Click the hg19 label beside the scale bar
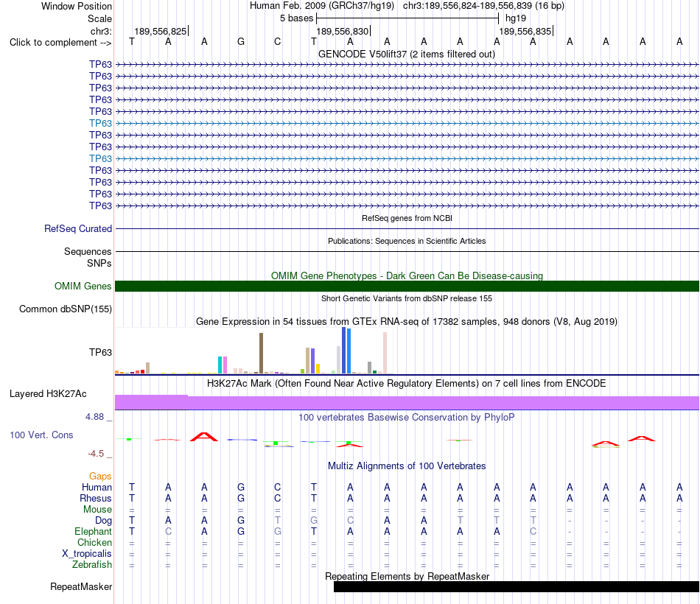This screenshot has height=604, width=700. pos(516,18)
